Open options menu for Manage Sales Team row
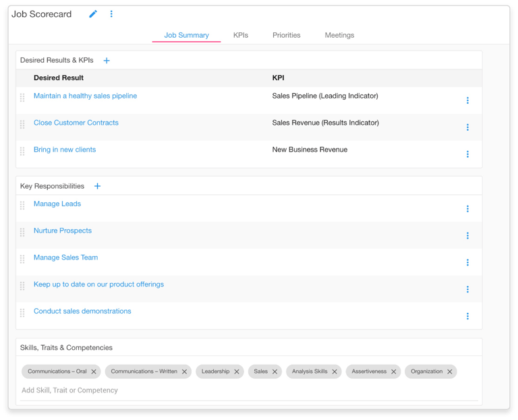This screenshot has height=420, width=518. pos(467,262)
